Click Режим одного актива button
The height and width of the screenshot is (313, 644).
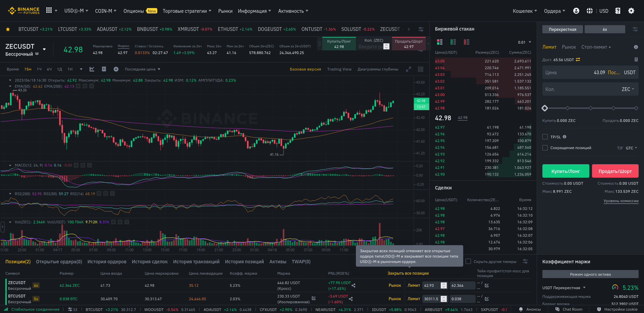590,274
